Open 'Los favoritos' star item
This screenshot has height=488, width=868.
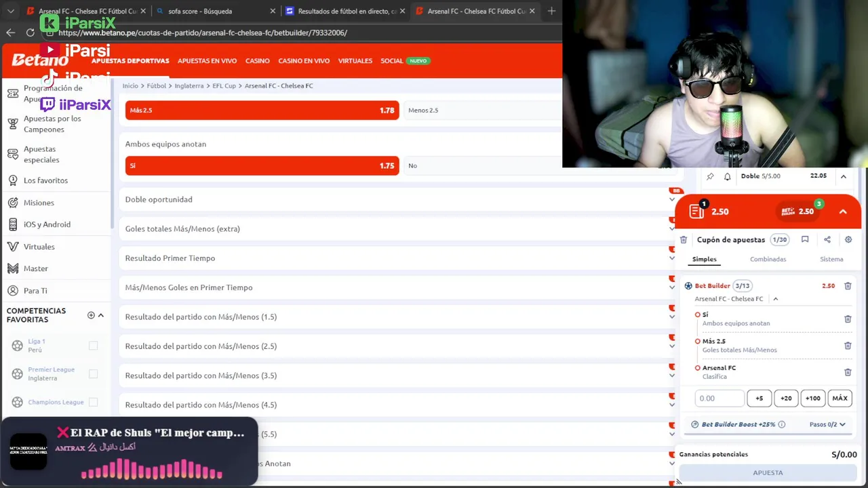coord(56,180)
